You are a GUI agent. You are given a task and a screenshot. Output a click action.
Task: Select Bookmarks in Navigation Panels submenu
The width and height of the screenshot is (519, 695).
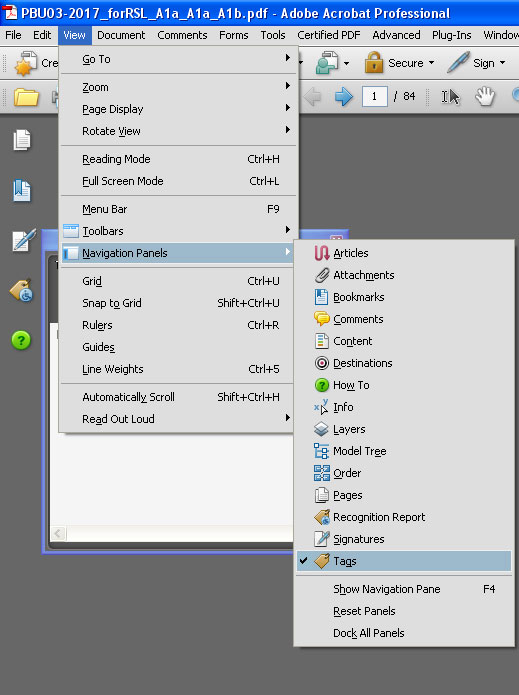404,297
